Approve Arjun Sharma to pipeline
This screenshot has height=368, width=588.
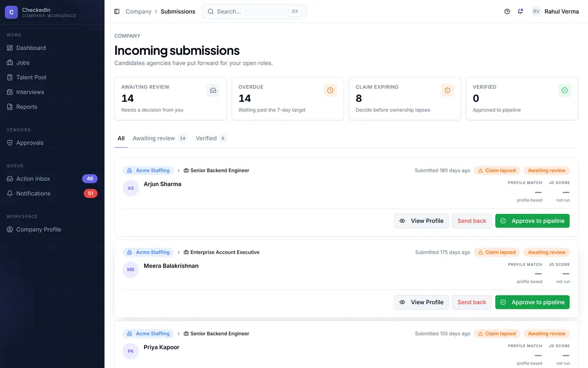533,221
